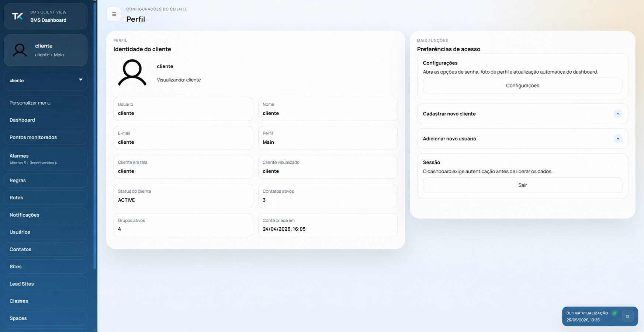Expand Adicionar novo usuário plus icon
This screenshot has height=332, width=644.
pyautogui.click(x=617, y=139)
